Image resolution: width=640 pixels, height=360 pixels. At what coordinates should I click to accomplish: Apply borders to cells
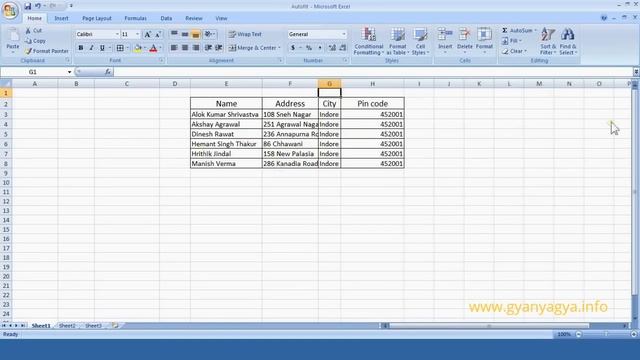[x=120, y=48]
